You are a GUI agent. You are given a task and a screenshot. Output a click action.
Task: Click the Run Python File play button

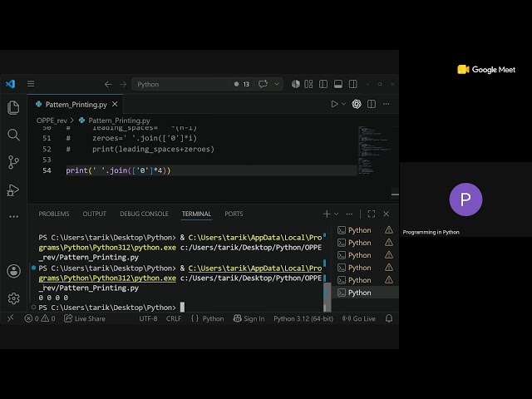pyautogui.click(x=334, y=104)
